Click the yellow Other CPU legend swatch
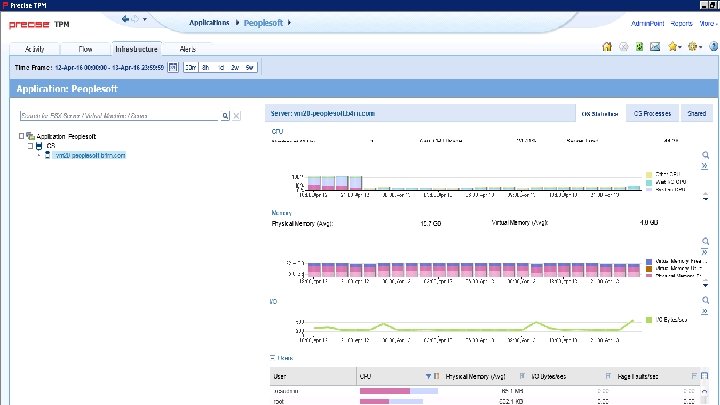The width and height of the screenshot is (720, 405). [x=649, y=174]
